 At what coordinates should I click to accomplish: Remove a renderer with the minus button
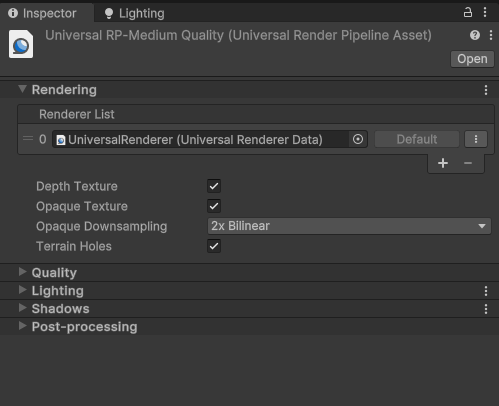pyautogui.click(x=468, y=163)
